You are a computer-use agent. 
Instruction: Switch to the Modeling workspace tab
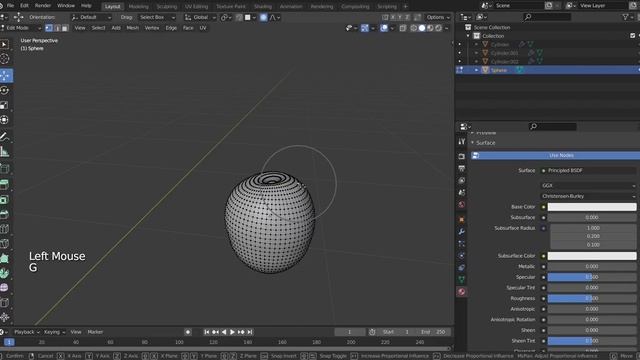tap(138, 7)
